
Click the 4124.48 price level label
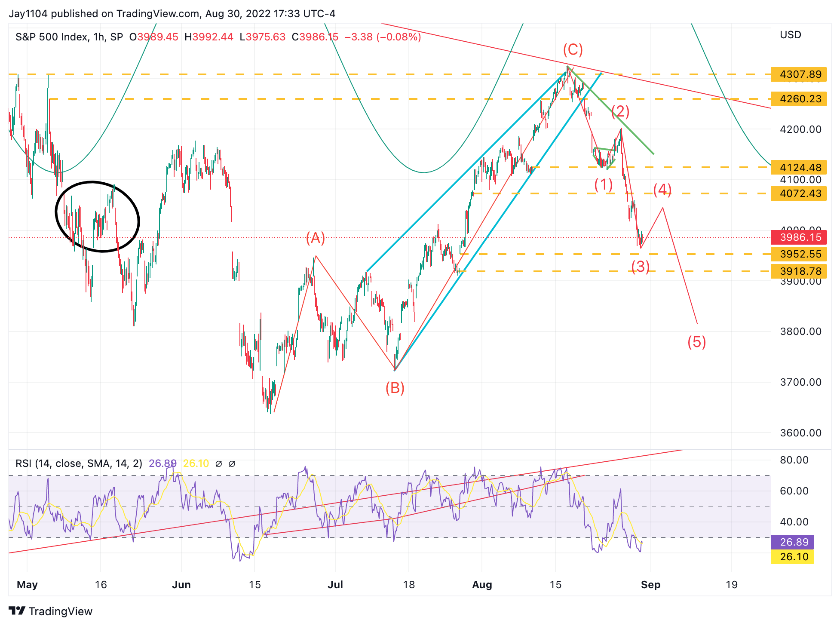(799, 167)
